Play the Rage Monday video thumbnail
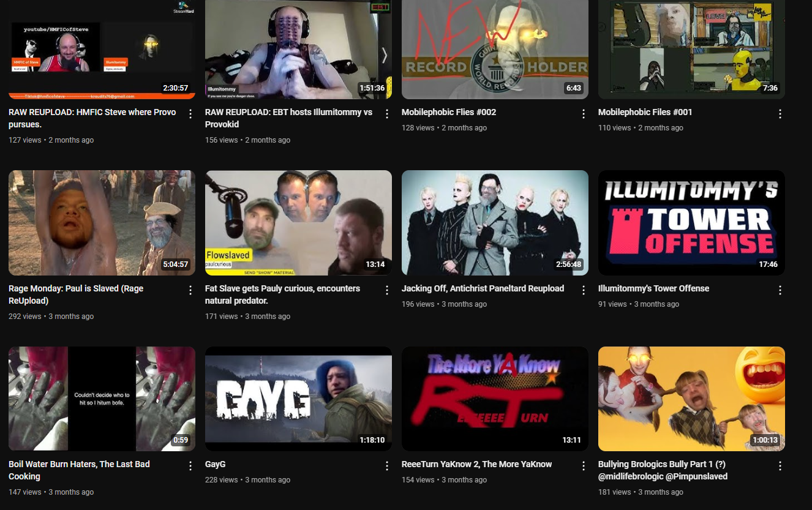 pos(102,223)
